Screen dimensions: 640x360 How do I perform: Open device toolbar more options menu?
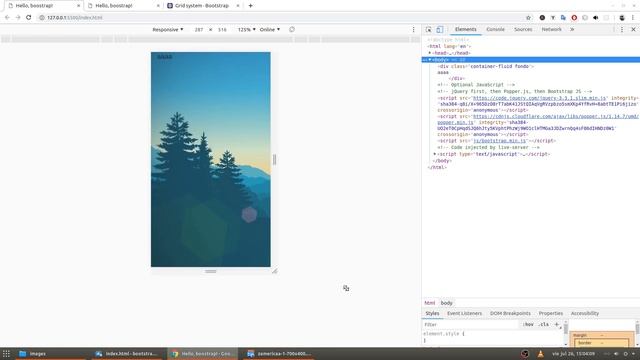(413, 29)
